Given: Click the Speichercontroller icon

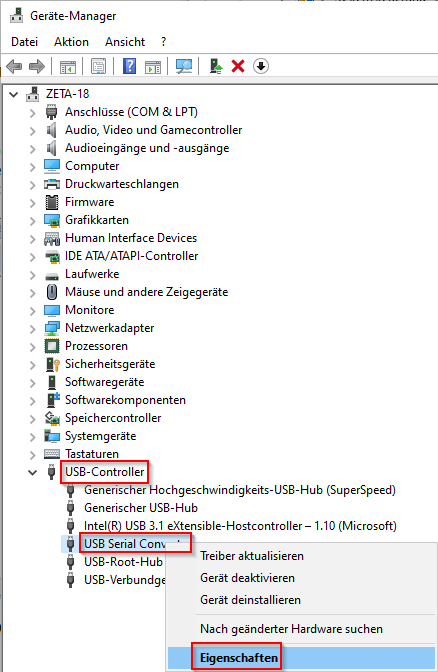Looking at the screenshot, I should click(x=52, y=418).
